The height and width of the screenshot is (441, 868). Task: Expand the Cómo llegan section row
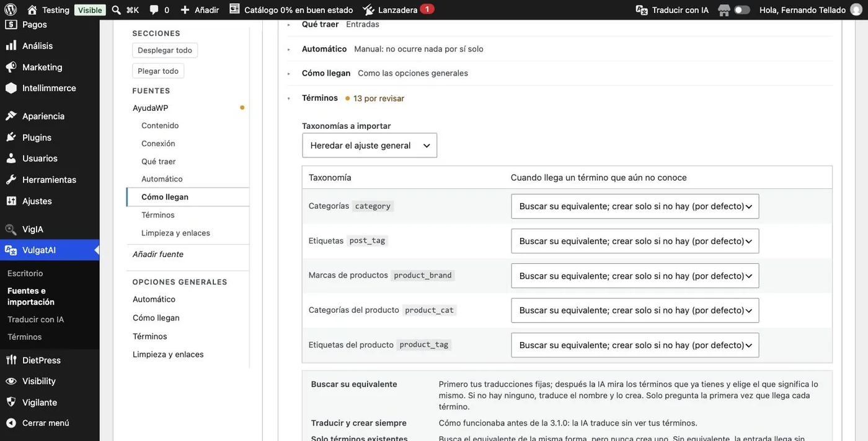click(x=560, y=73)
